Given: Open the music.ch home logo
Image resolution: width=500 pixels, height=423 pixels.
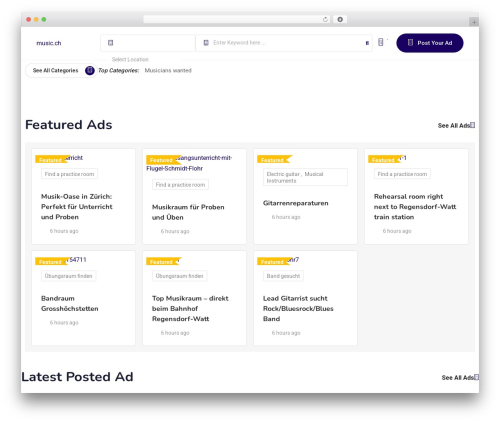Looking at the screenshot, I should (49, 43).
